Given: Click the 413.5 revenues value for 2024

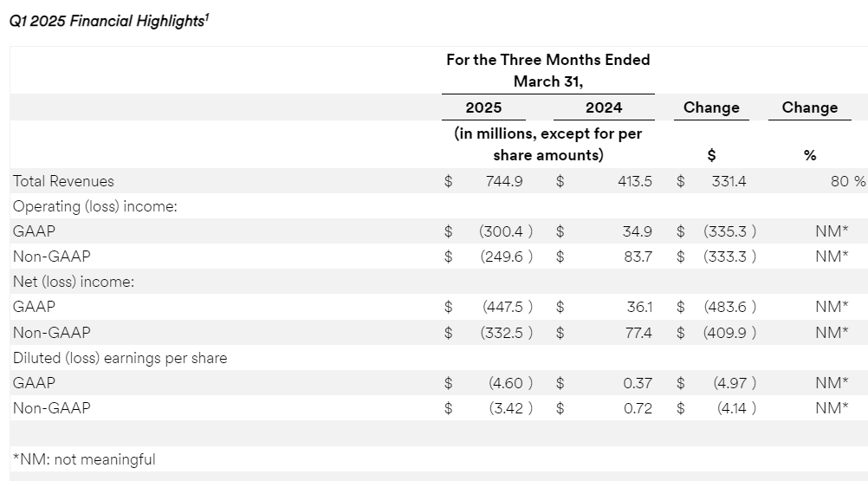Looking at the screenshot, I should (632, 181).
